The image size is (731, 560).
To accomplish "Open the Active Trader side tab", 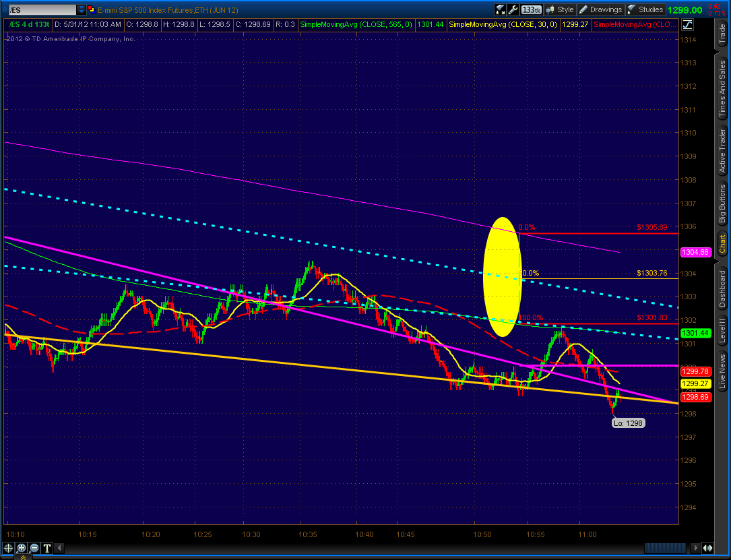I will (x=722, y=150).
